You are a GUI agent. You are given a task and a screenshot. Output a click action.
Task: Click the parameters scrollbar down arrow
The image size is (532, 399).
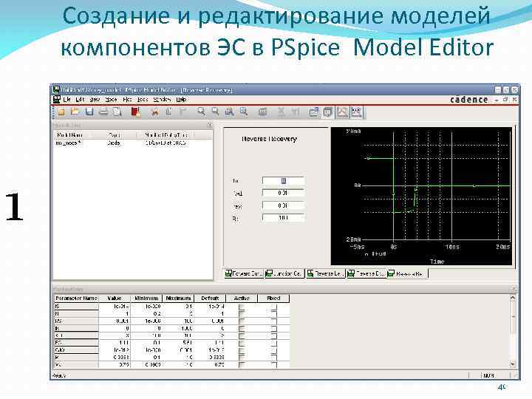(x=513, y=364)
